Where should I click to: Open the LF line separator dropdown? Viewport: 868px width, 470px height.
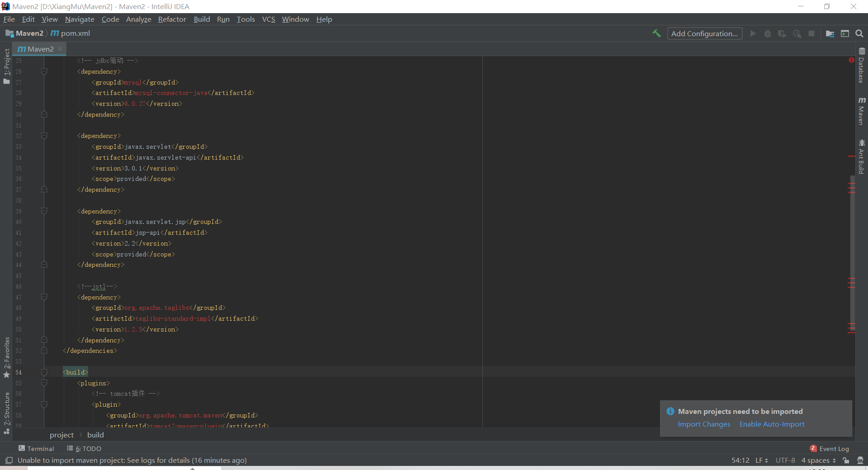(762, 461)
